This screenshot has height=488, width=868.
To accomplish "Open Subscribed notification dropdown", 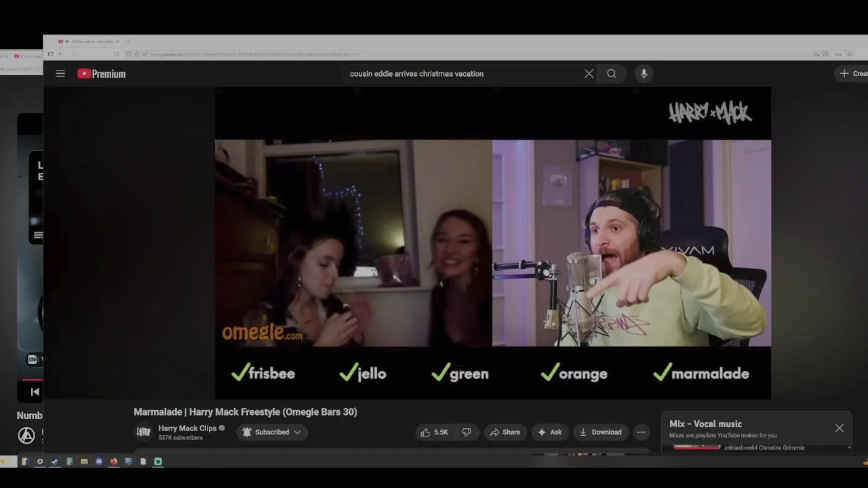I will (x=272, y=432).
